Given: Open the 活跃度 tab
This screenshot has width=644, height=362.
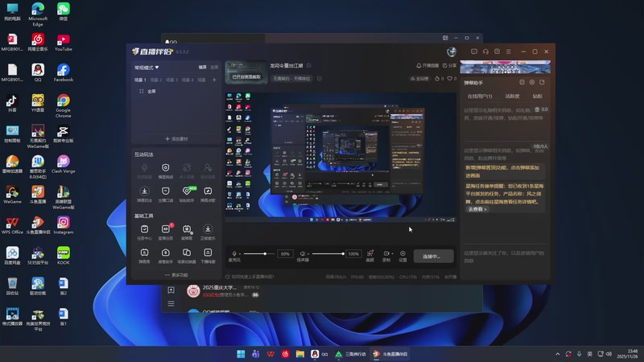Looking at the screenshot, I should 512,96.
